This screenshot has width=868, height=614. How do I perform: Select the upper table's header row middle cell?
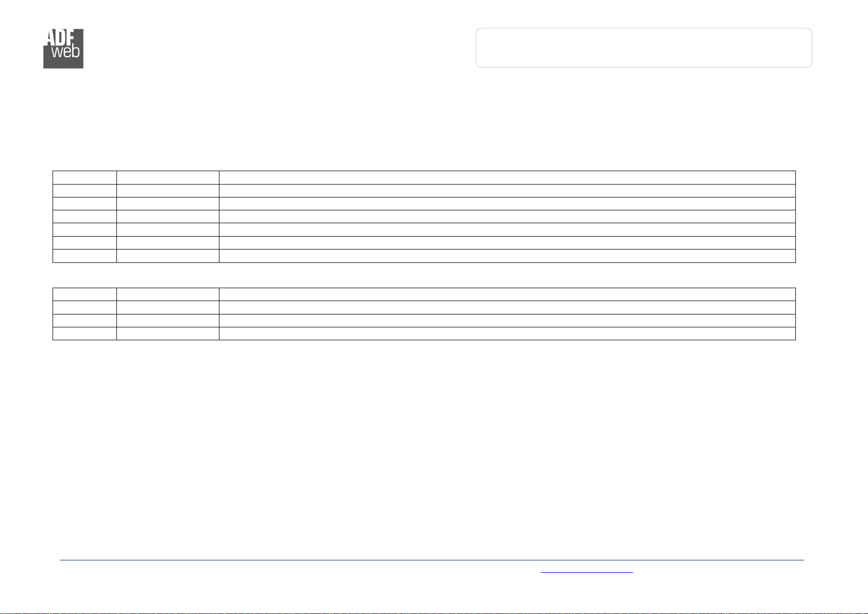[168, 178]
